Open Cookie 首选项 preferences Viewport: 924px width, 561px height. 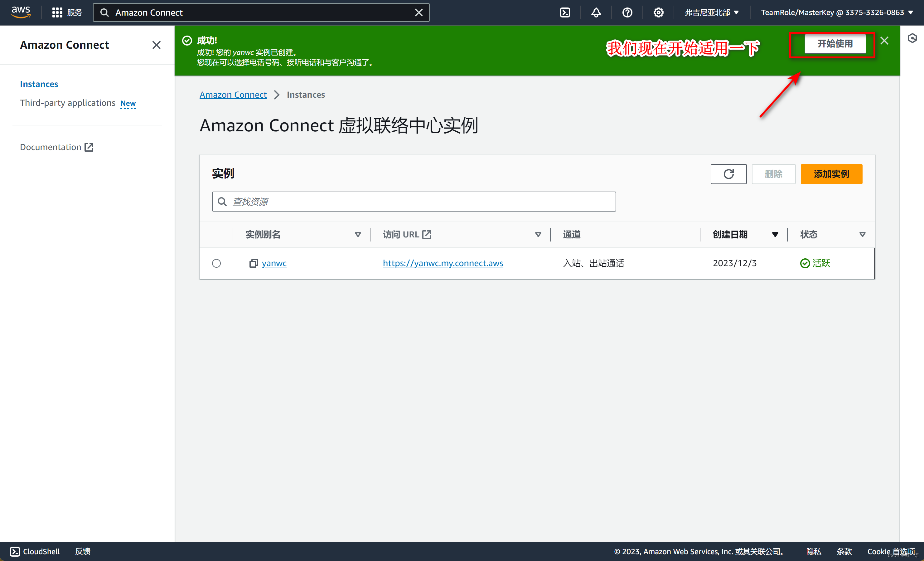tap(891, 551)
